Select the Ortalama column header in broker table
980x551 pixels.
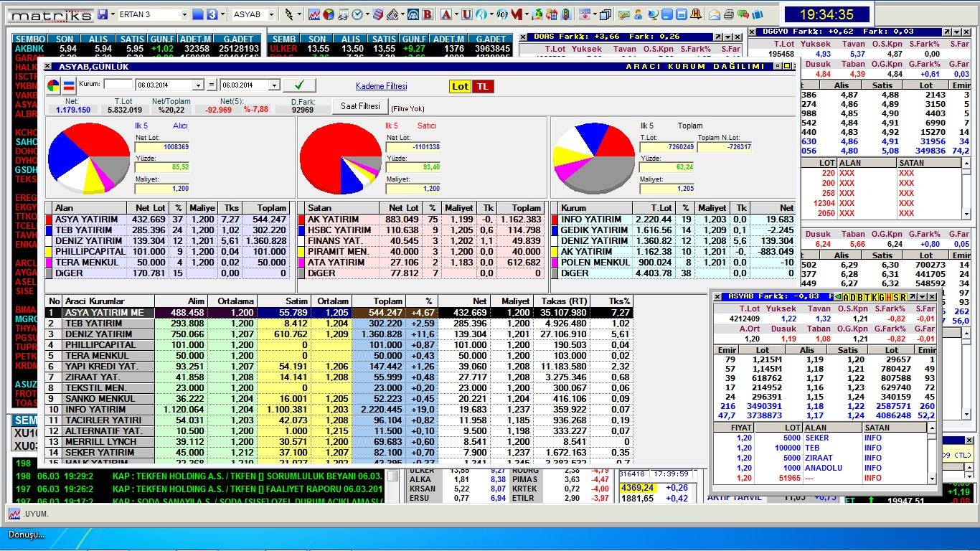pos(233,301)
